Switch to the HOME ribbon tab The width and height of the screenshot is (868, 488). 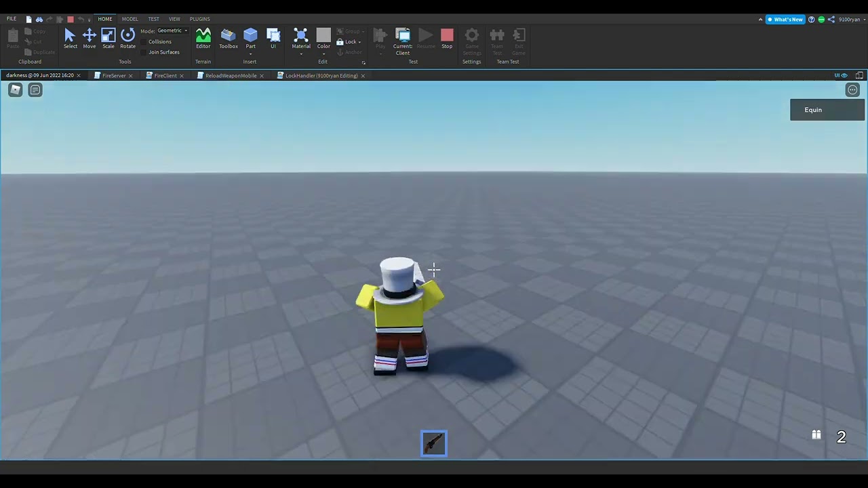pyautogui.click(x=105, y=19)
